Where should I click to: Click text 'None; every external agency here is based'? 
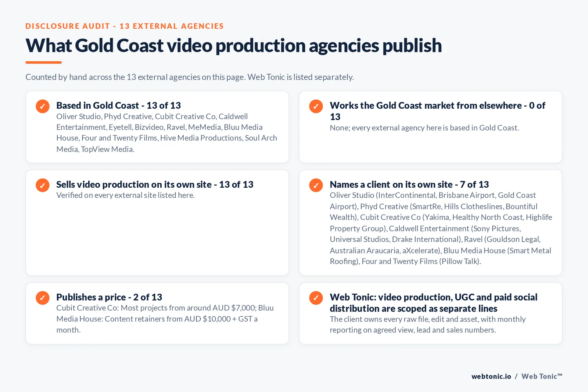point(424,128)
